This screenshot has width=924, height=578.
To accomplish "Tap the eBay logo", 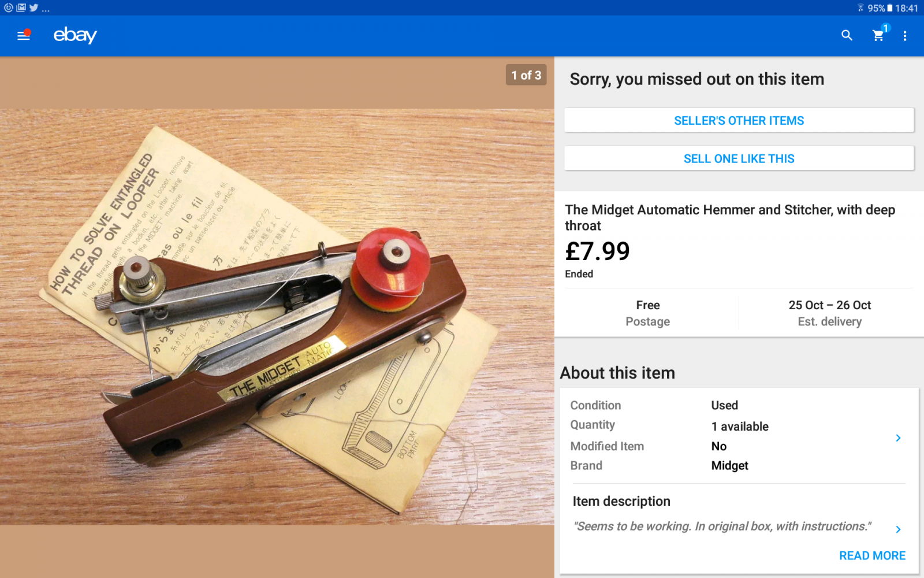I will coord(75,35).
